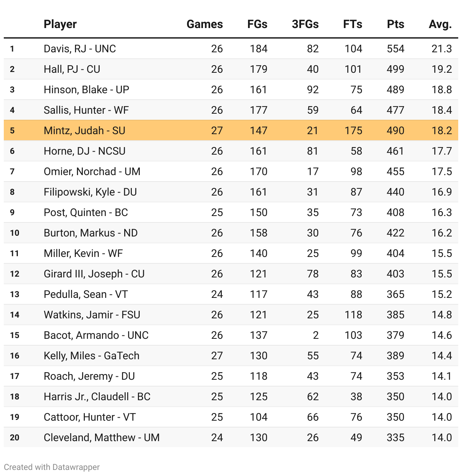Click the Games column header

[204, 24]
